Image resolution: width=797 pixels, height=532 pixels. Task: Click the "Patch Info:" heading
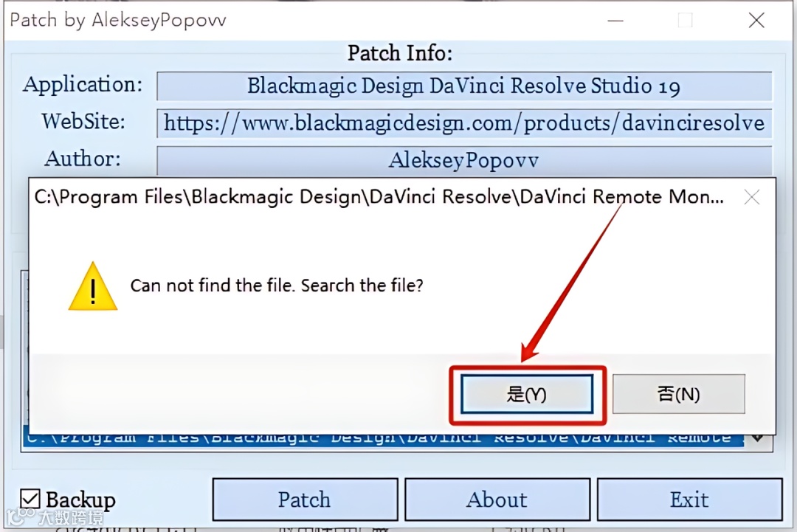click(400, 53)
